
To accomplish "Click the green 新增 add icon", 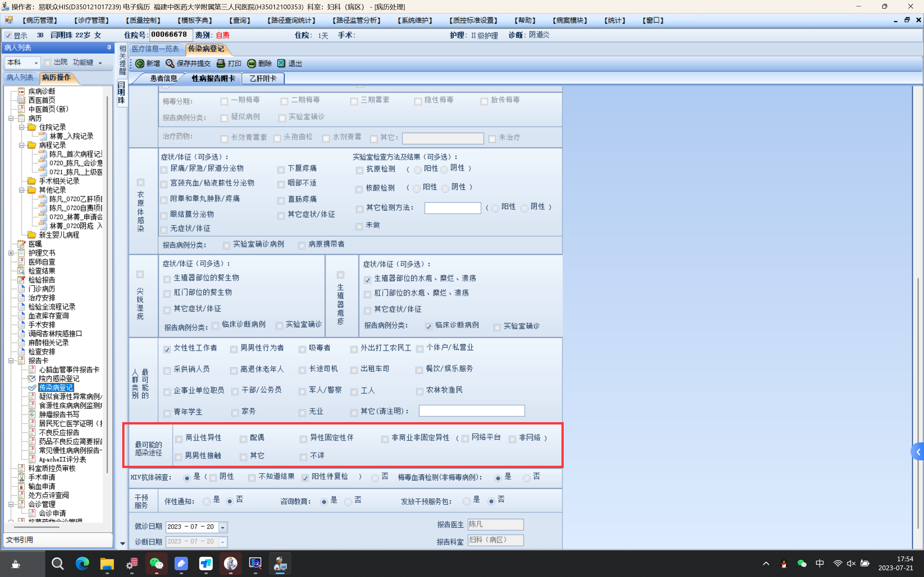I will point(140,63).
